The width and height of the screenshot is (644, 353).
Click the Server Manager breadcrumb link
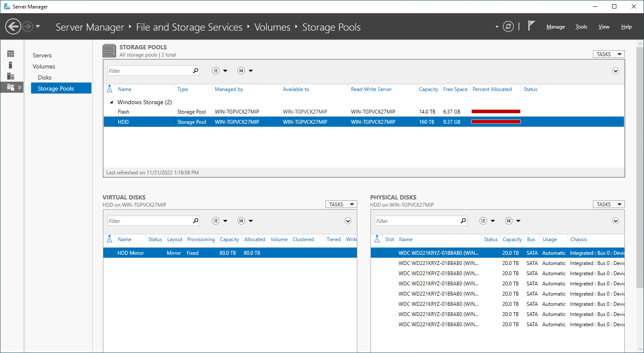click(x=90, y=27)
